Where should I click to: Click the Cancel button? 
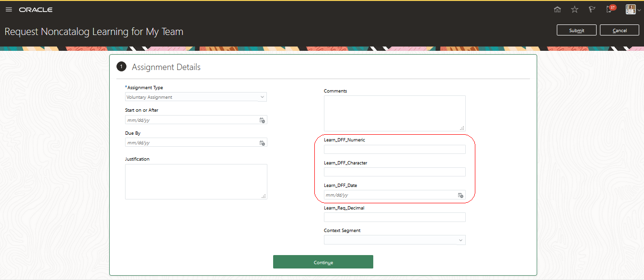[x=620, y=30]
